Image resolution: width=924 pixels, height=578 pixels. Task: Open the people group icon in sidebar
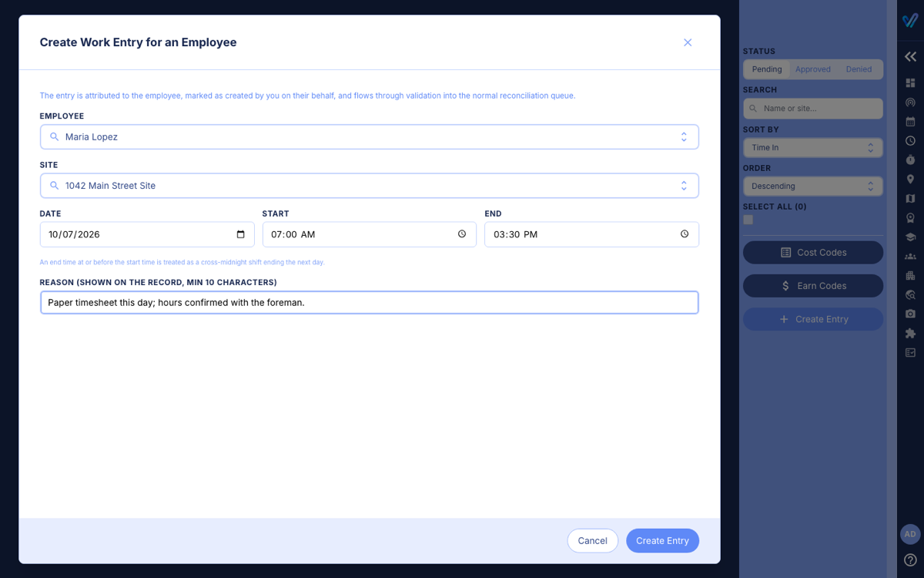910,257
